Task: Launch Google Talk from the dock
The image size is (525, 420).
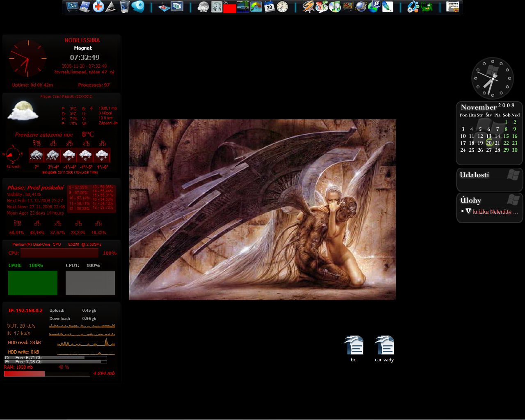Action: coord(322,7)
